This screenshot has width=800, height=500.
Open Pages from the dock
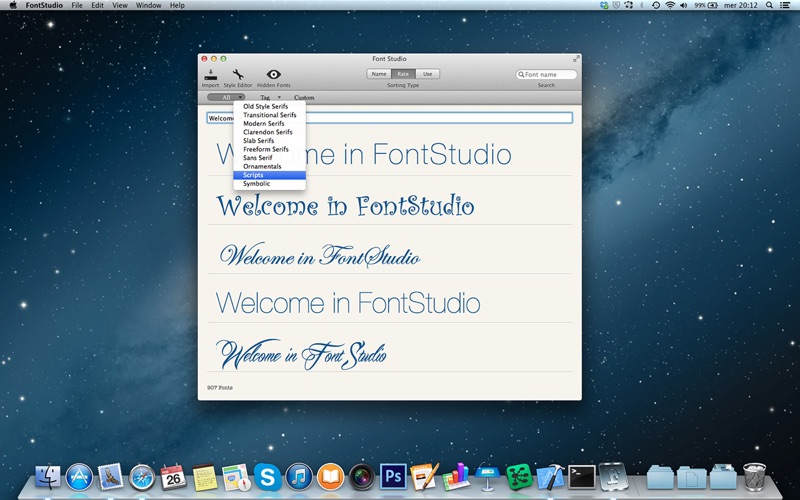[424, 477]
